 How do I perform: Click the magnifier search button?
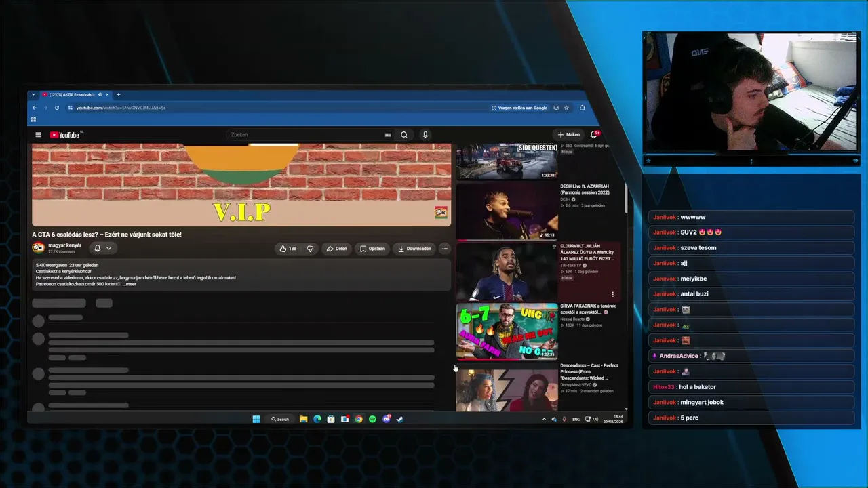[x=404, y=135]
